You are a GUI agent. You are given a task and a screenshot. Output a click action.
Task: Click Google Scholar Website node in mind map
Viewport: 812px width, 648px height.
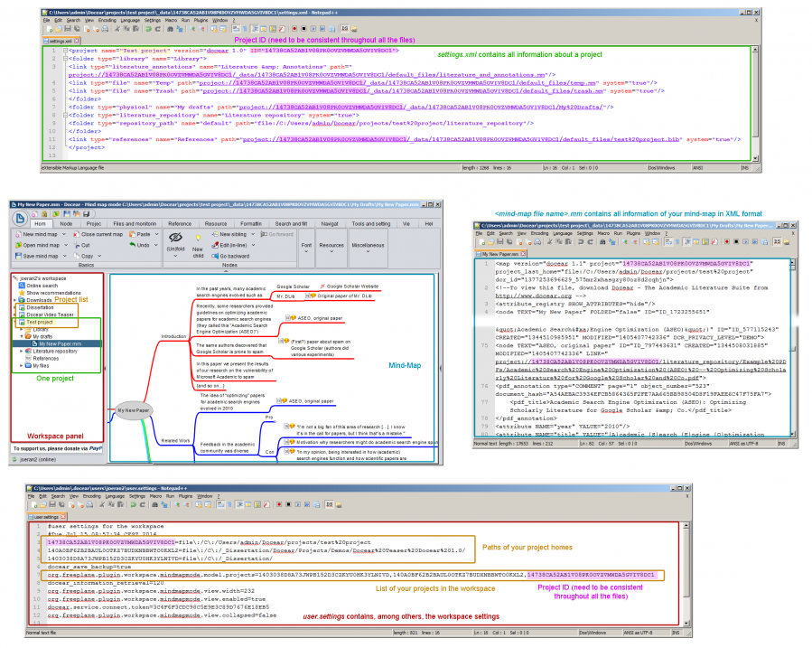[x=349, y=286]
